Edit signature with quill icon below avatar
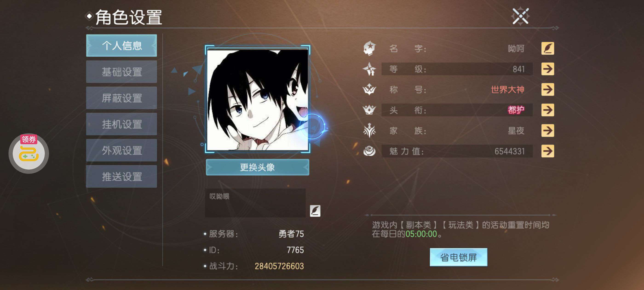The width and height of the screenshot is (644, 290). coord(315,211)
